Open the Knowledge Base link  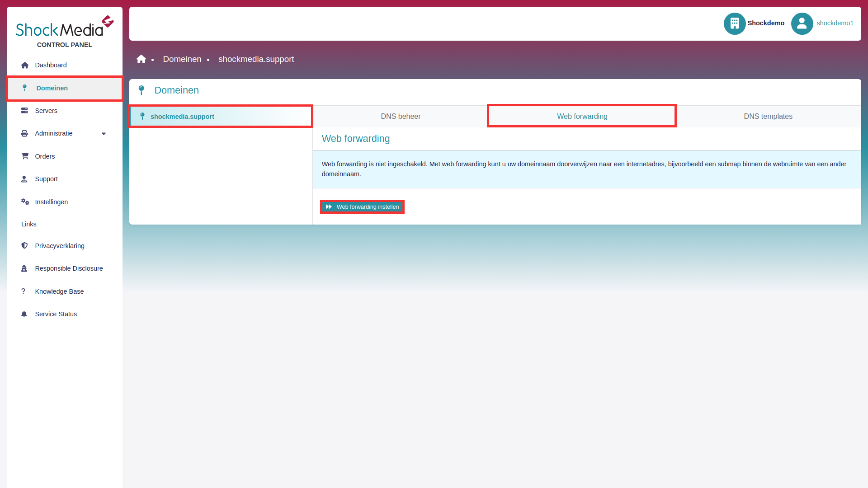tap(59, 291)
